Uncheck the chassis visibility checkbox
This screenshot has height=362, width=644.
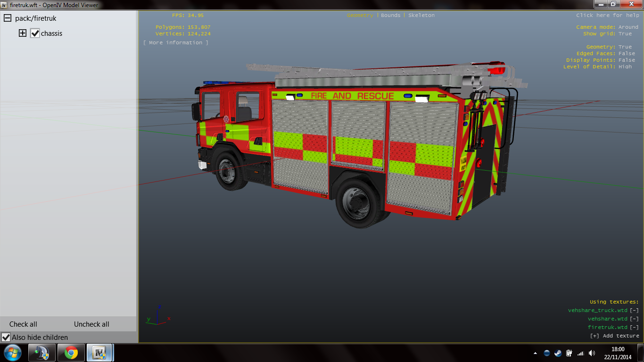pos(35,33)
